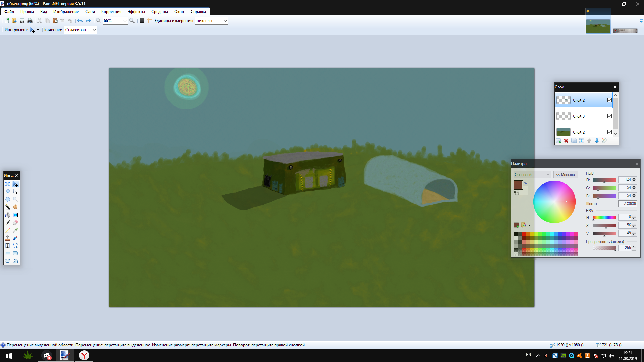This screenshot has width=644, height=362.
Task: Open the Правка menu
Action: [x=27, y=12]
